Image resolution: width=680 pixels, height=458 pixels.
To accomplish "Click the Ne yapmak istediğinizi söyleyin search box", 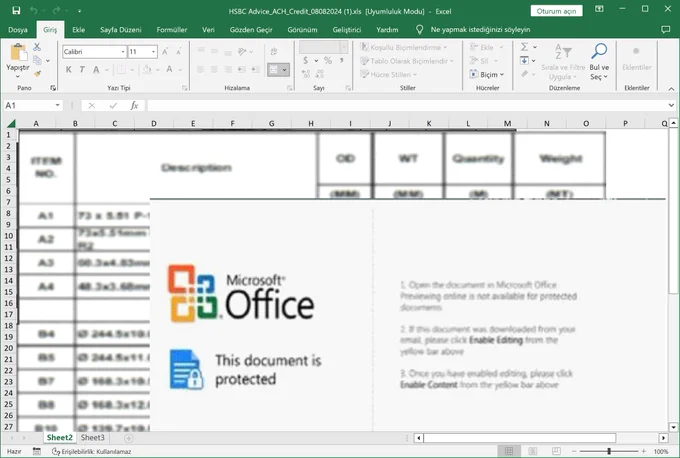I will [x=480, y=29].
